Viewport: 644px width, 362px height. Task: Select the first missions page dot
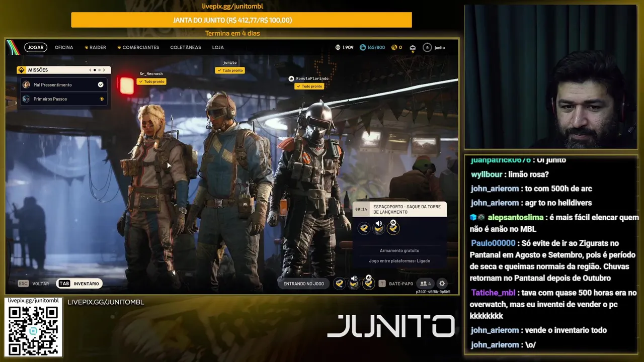pos(95,70)
